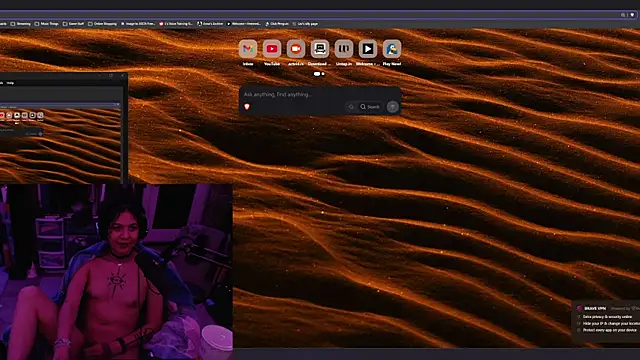This screenshot has height=360, width=640.
Task: Click 'Hide your IP & change your location' text
Action: point(611,323)
